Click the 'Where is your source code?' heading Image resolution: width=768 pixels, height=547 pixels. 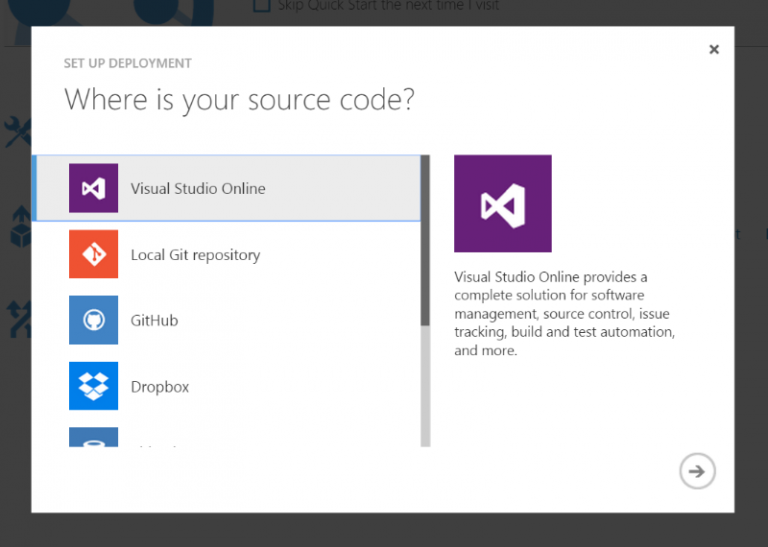239,100
